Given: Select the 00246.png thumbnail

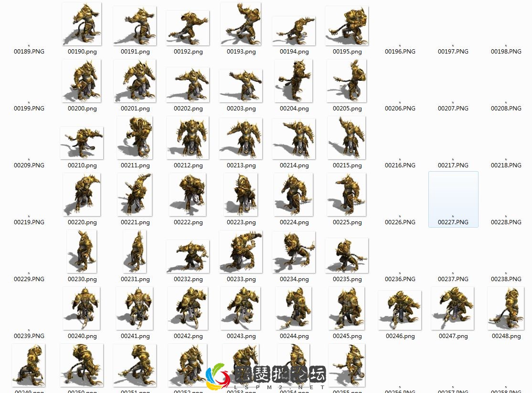Looking at the screenshot, I should coord(400,310).
